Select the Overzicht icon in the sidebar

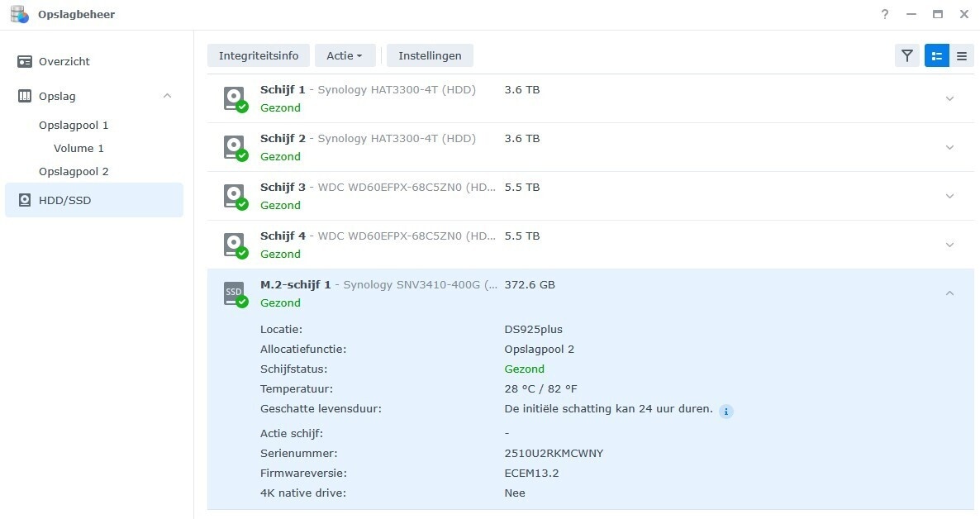pyautogui.click(x=22, y=61)
